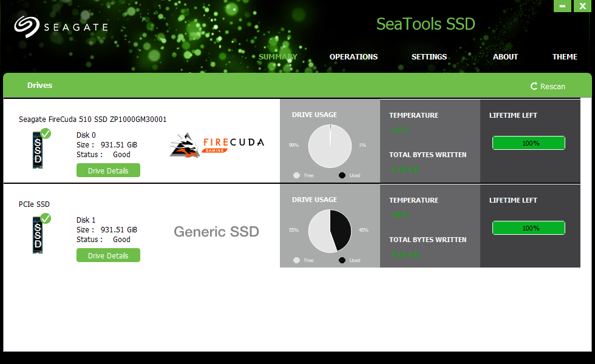Open the SUMMARY tab

click(x=278, y=57)
